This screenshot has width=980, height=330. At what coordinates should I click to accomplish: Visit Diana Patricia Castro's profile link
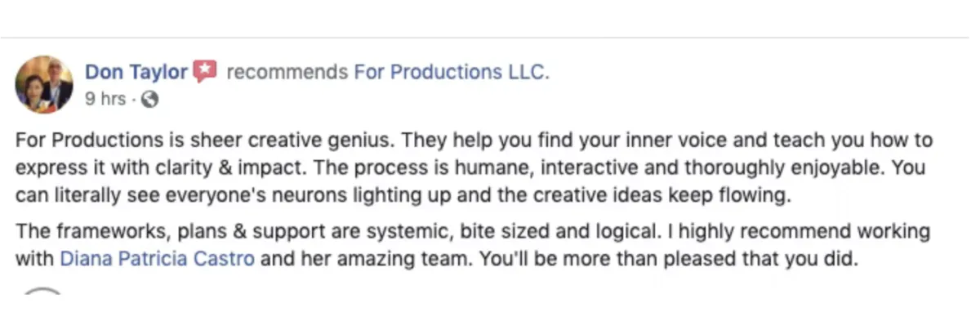(x=158, y=260)
